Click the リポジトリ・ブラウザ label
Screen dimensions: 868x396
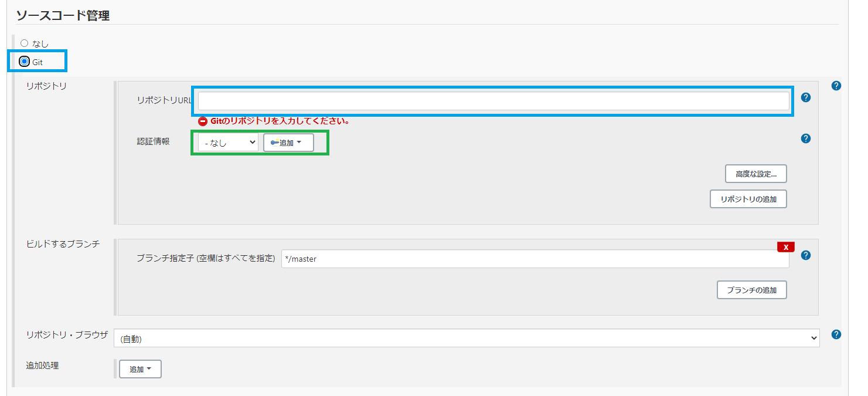(67, 334)
